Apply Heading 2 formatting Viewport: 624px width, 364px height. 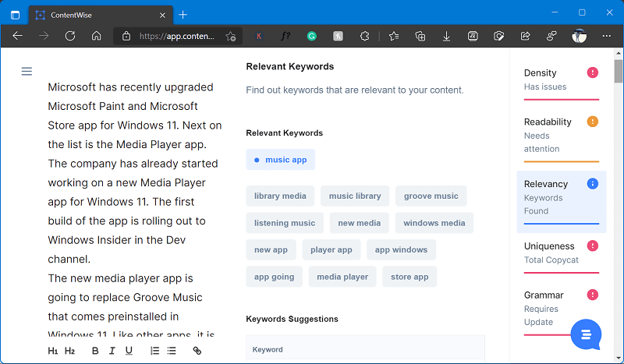[69, 351]
